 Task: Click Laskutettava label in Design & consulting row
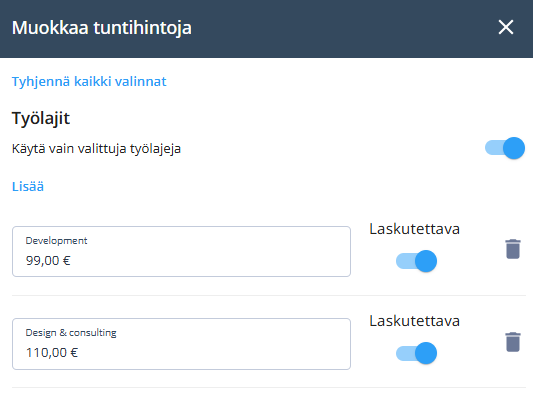[414, 321]
